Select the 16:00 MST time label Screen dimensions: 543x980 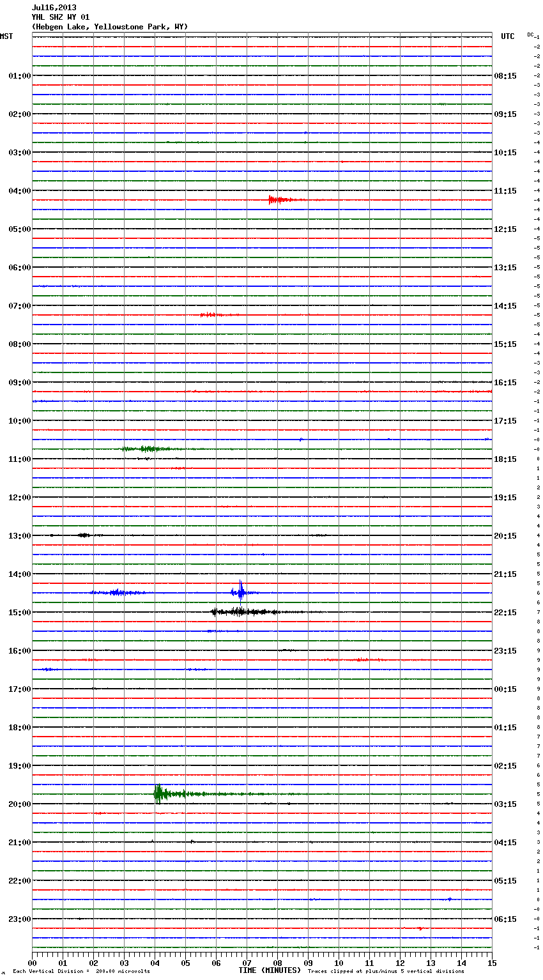coord(20,651)
